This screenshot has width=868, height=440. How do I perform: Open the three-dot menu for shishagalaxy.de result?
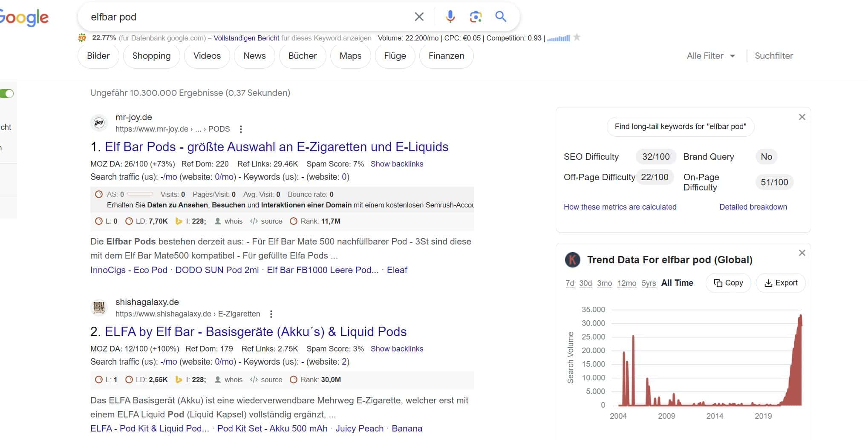pyautogui.click(x=271, y=314)
